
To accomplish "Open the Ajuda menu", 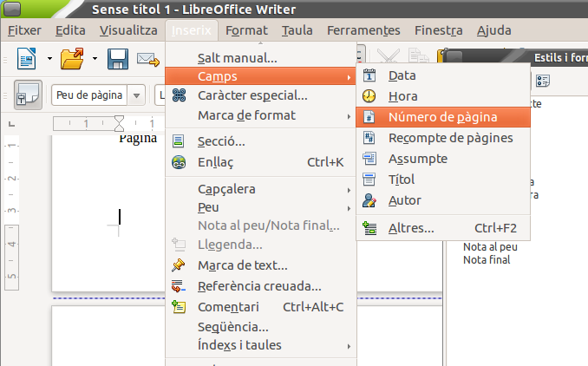I will coord(493,30).
